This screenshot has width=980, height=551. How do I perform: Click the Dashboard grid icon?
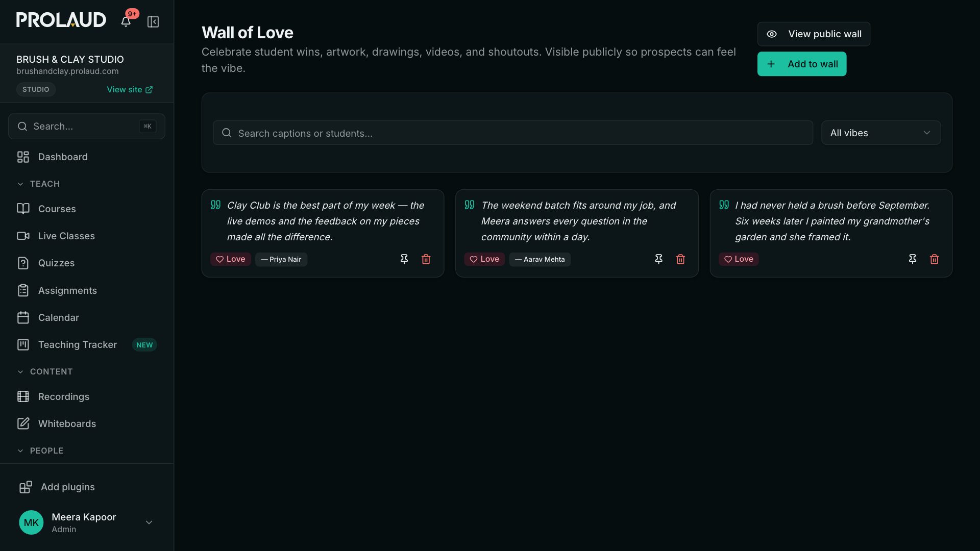coord(23,157)
